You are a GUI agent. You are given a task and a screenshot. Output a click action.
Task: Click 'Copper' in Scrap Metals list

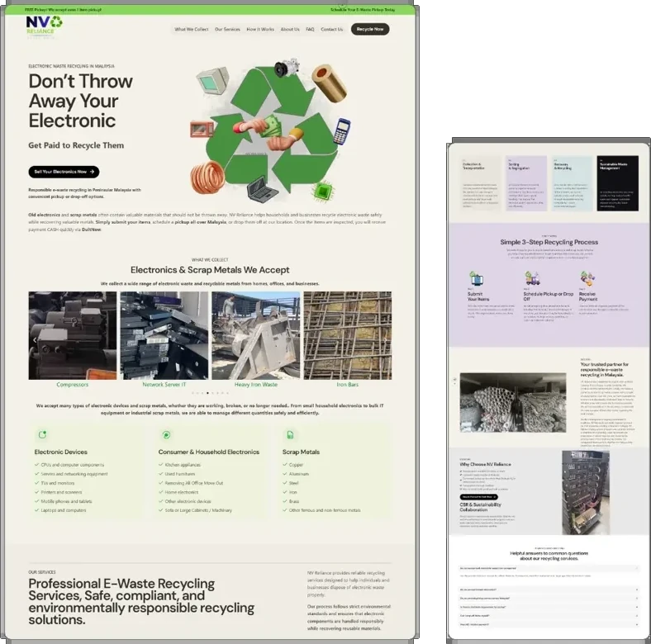click(x=296, y=465)
